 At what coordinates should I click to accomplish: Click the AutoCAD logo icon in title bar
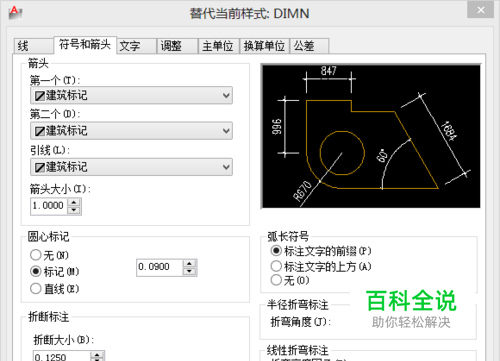coord(15,12)
